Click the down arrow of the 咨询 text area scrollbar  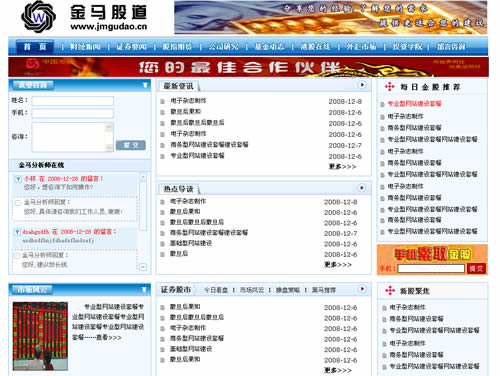pyautogui.click(x=109, y=147)
